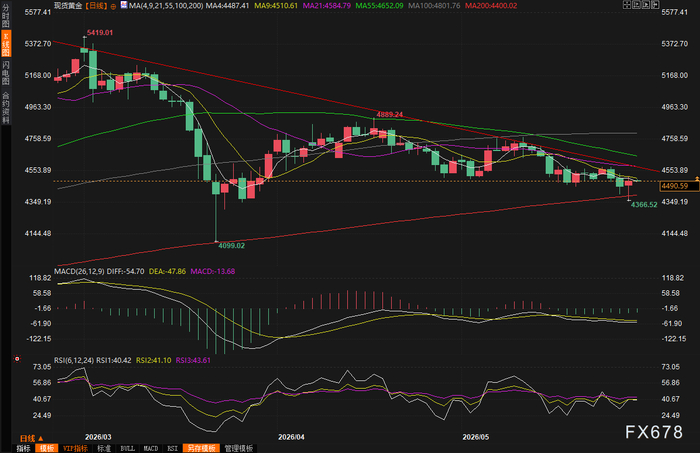Image resolution: width=700 pixels, height=453 pixels.
Task: Click the MA indicator settings icon
Action: pos(124,5)
